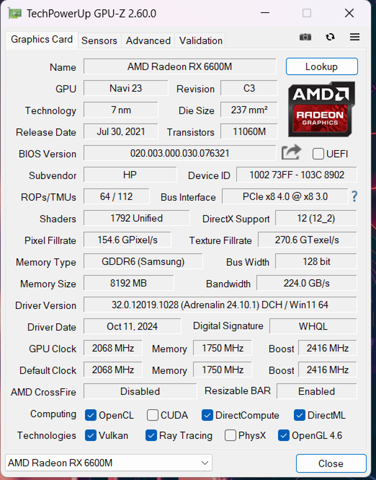Click the Driver Version field
The height and width of the screenshot is (480, 376).
[x=220, y=305]
